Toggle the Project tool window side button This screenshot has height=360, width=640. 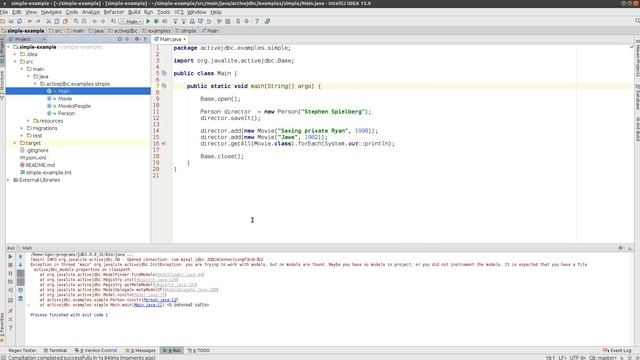tap(2, 50)
